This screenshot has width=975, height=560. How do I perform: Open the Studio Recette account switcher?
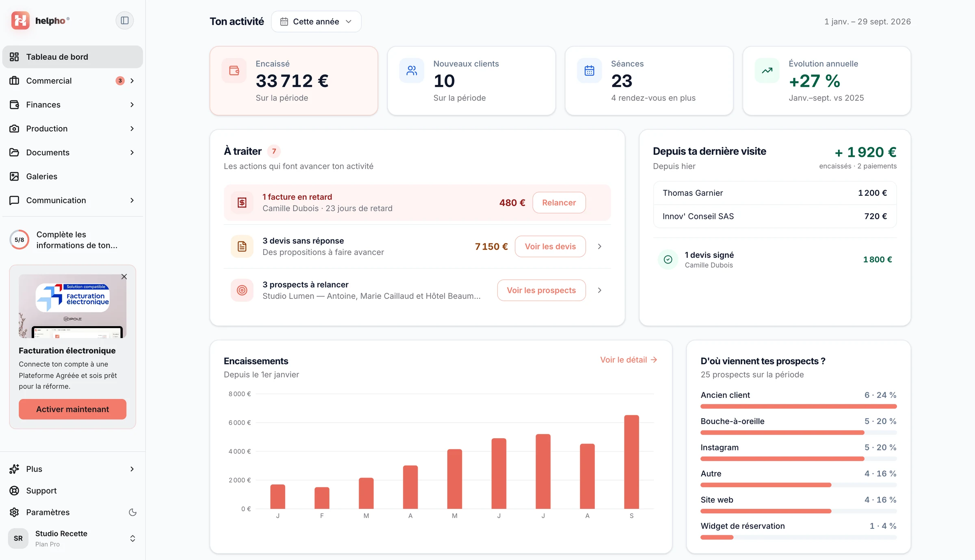73,538
